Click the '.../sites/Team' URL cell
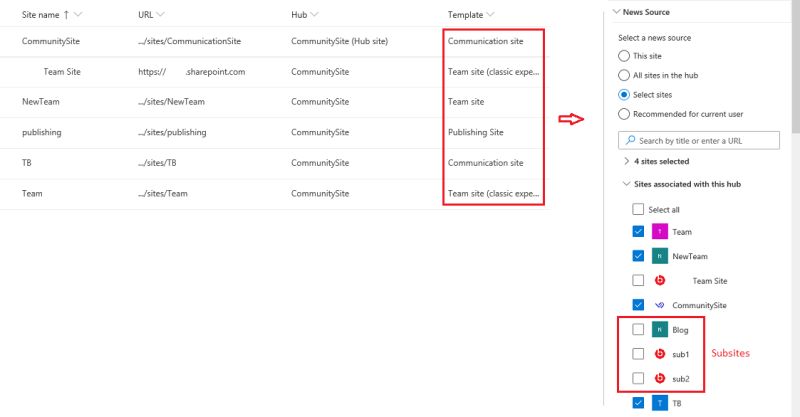The image size is (800, 417). tap(162, 193)
